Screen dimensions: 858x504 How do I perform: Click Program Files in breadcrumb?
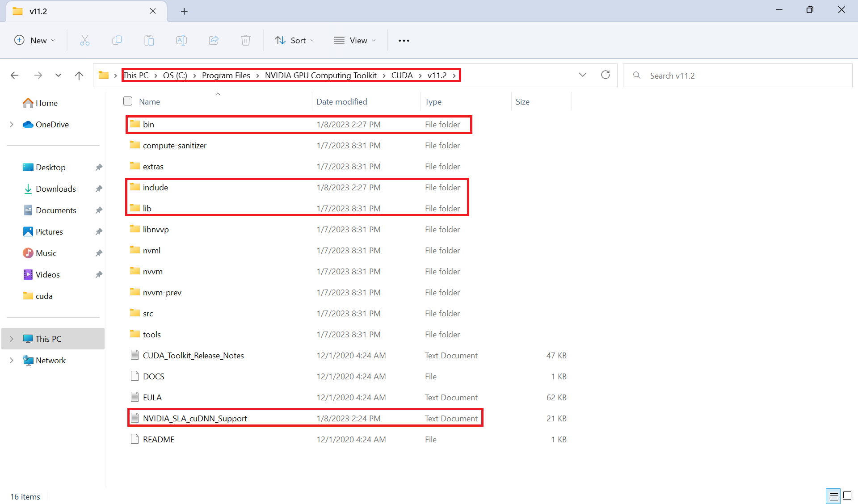click(x=226, y=76)
